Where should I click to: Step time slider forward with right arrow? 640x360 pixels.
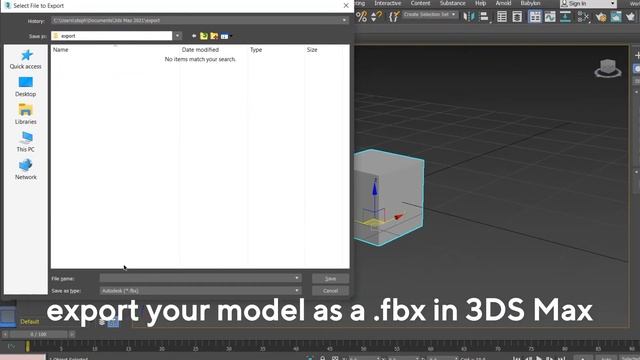[72, 334]
